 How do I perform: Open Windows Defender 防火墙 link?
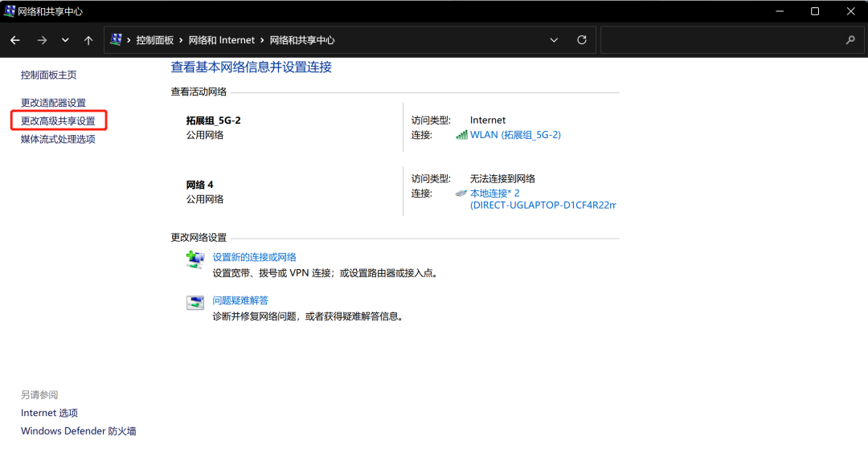(x=79, y=431)
